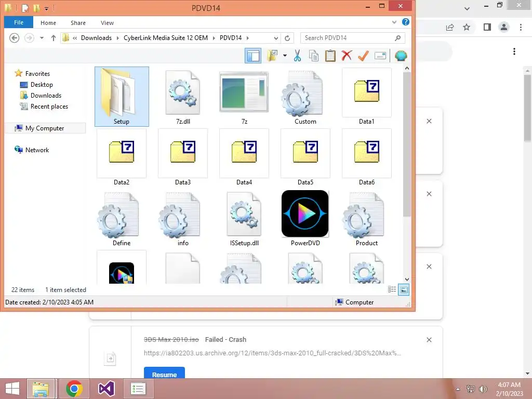Open the recent locations dropdown arrow

42,37
